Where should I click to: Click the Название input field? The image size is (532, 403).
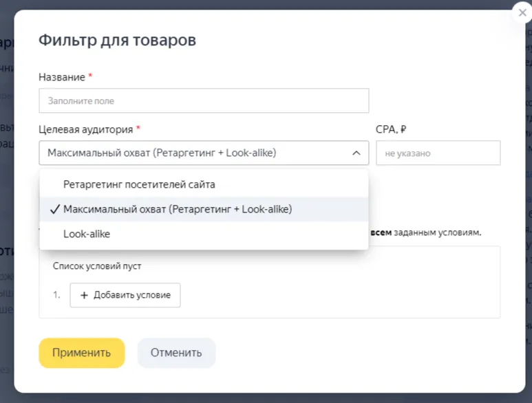click(x=204, y=100)
